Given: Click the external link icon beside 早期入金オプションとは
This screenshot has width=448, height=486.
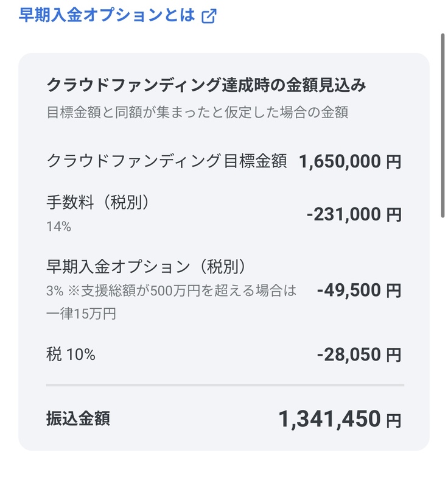Looking at the screenshot, I should (209, 16).
